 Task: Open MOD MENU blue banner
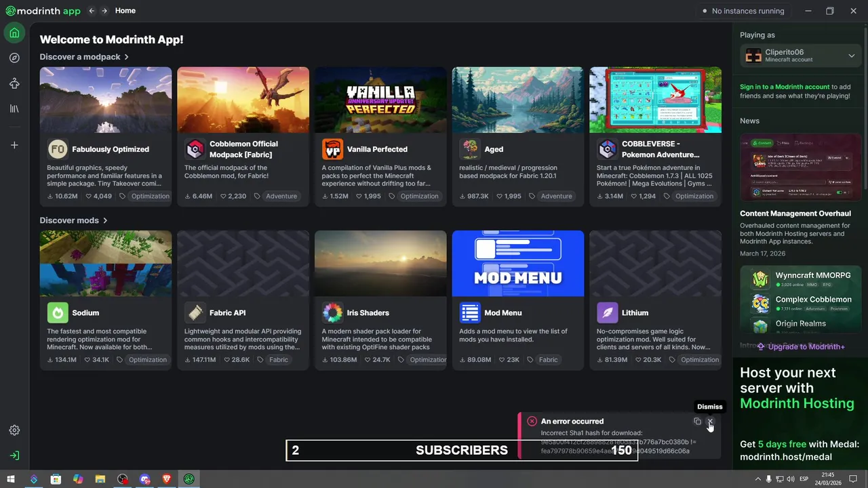point(518,264)
